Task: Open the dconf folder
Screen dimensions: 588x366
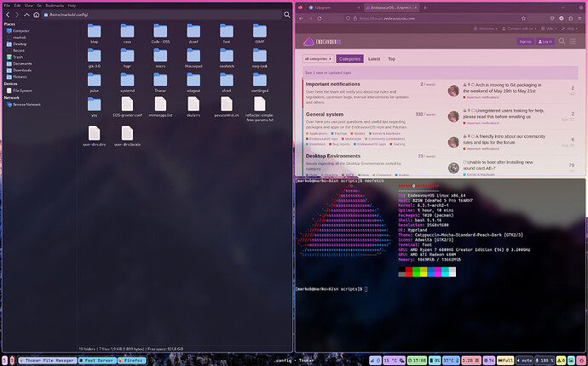Action: tap(193, 34)
